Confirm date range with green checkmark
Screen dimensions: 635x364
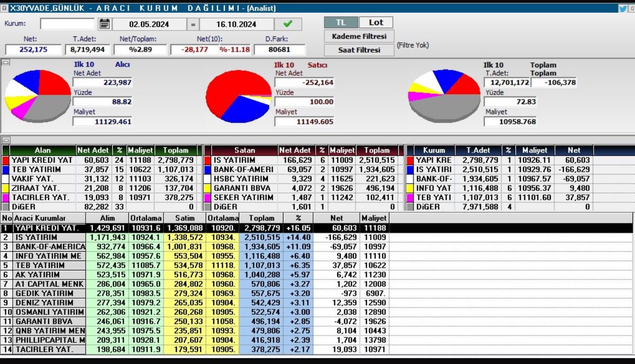(287, 24)
